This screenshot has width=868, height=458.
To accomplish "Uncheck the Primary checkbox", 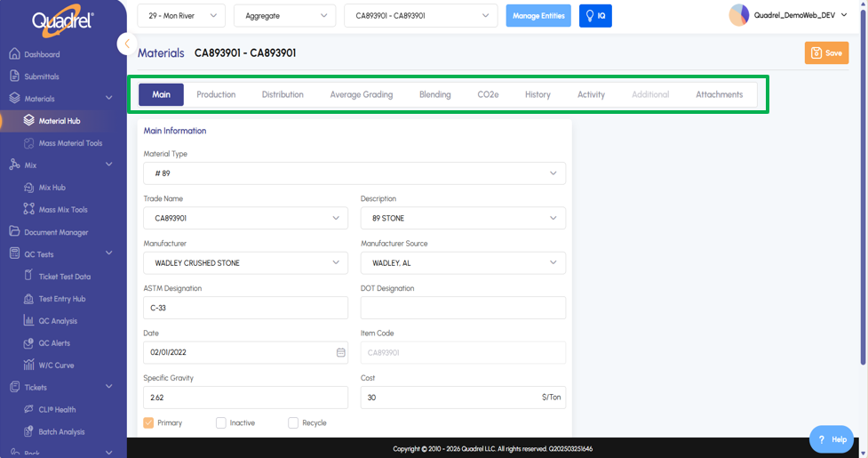I will click(x=148, y=422).
